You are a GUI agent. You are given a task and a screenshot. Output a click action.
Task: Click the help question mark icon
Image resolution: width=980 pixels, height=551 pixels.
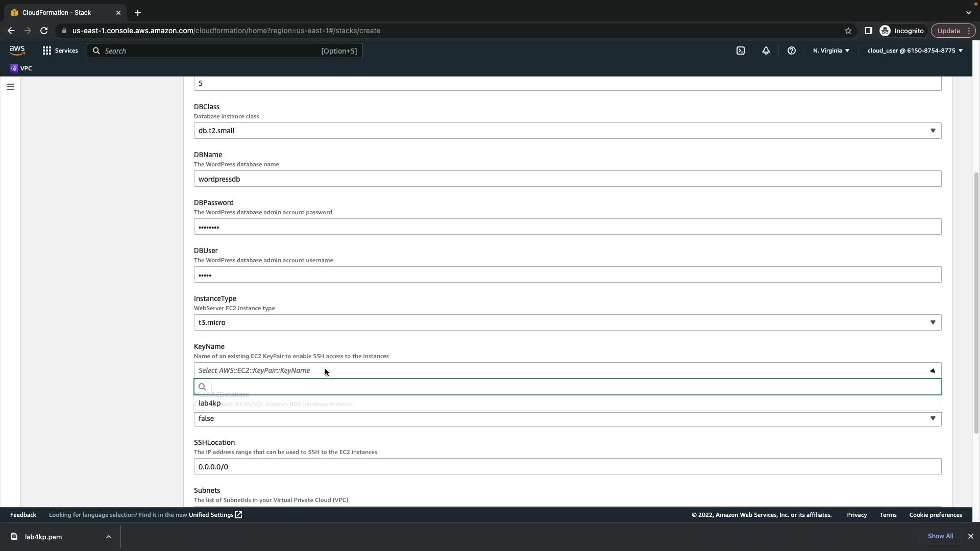791,51
